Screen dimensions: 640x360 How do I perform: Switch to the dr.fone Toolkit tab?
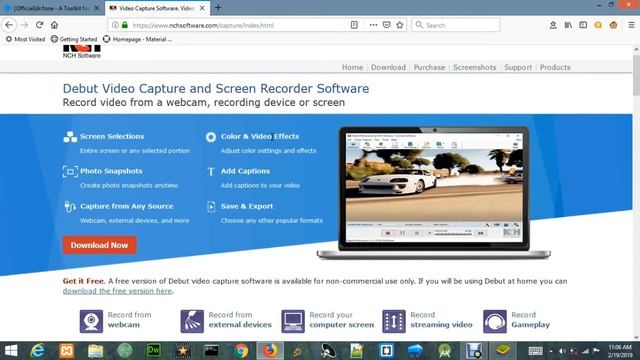[51, 8]
